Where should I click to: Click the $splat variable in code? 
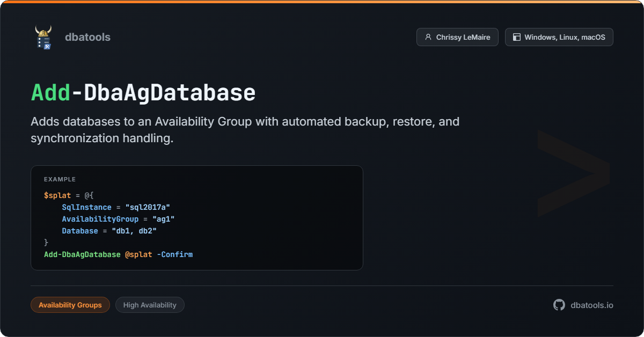coord(57,195)
